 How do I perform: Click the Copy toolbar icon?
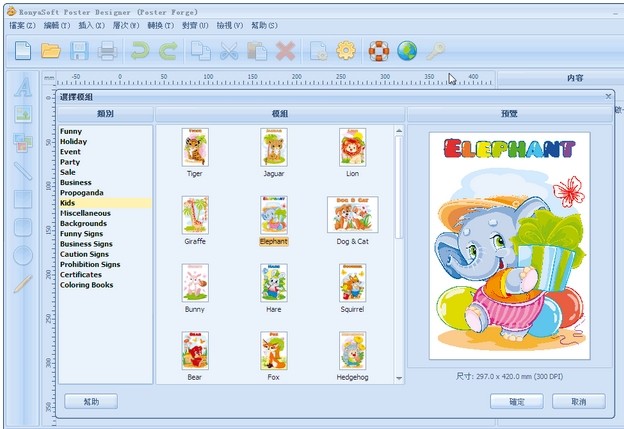(201, 51)
